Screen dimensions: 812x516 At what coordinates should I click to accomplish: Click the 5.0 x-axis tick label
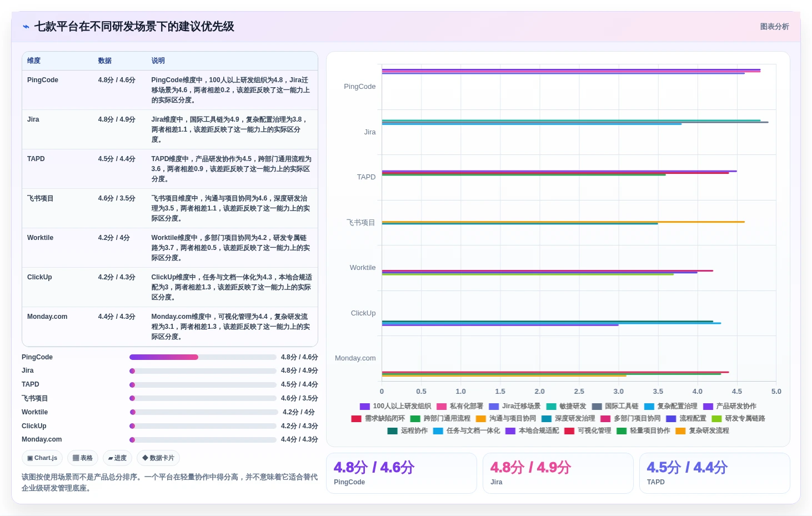[x=776, y=392]
